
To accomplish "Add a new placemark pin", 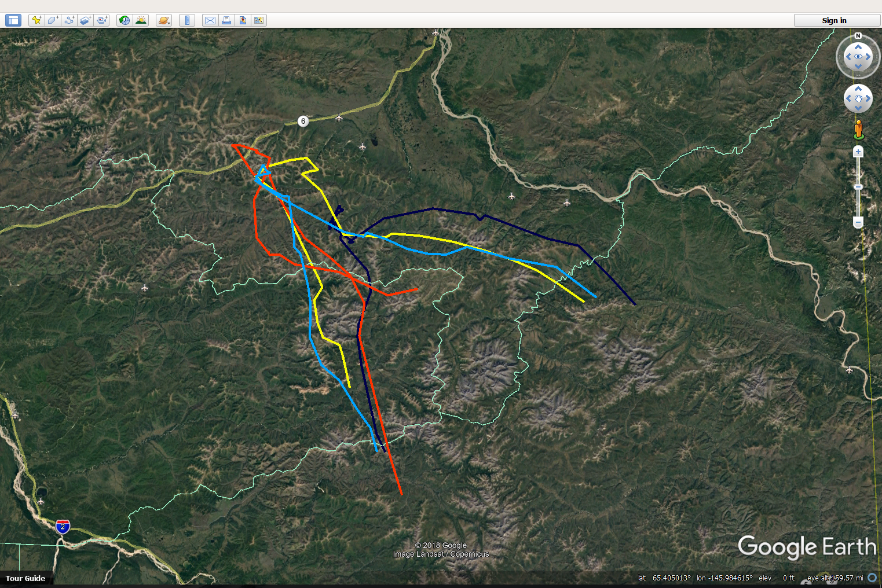I will [36, 20].
